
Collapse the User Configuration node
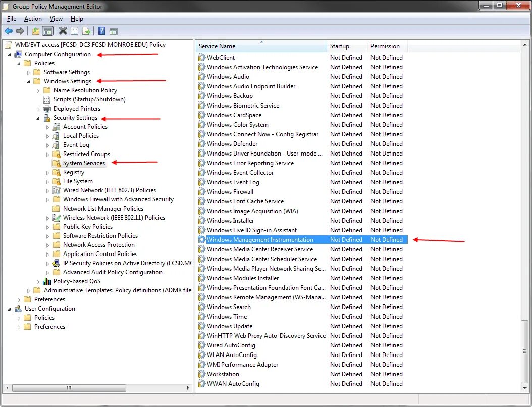[9, 309]
